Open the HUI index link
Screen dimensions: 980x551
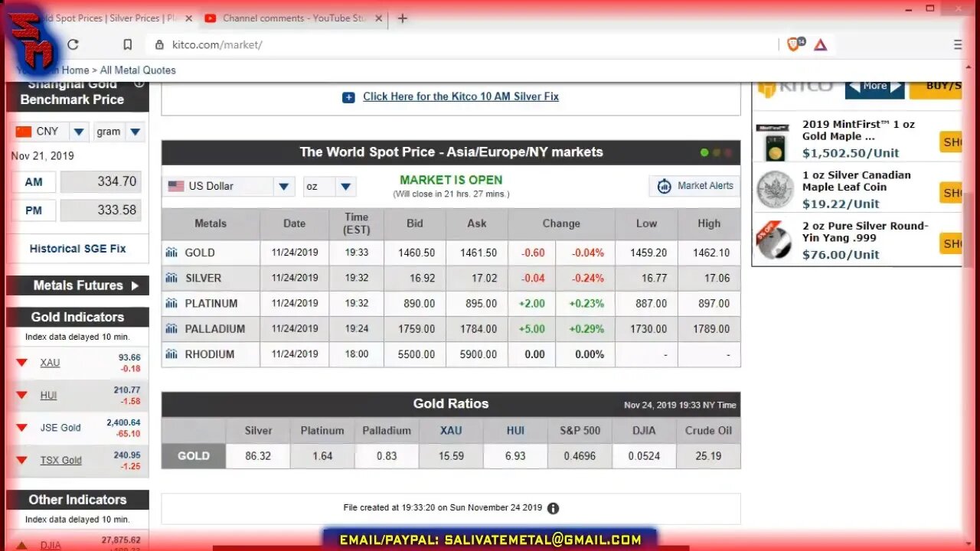click(x=48, y=396)
